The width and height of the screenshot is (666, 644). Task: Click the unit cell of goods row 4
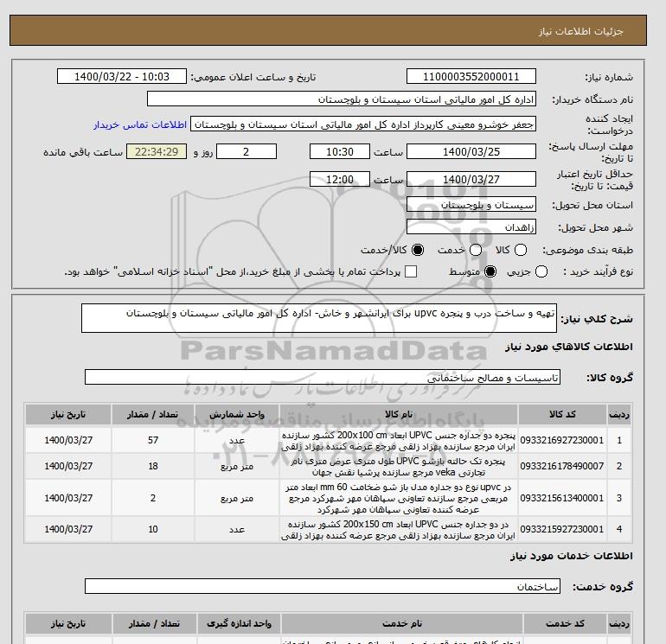pyautogui.click(x=237, y=529)
